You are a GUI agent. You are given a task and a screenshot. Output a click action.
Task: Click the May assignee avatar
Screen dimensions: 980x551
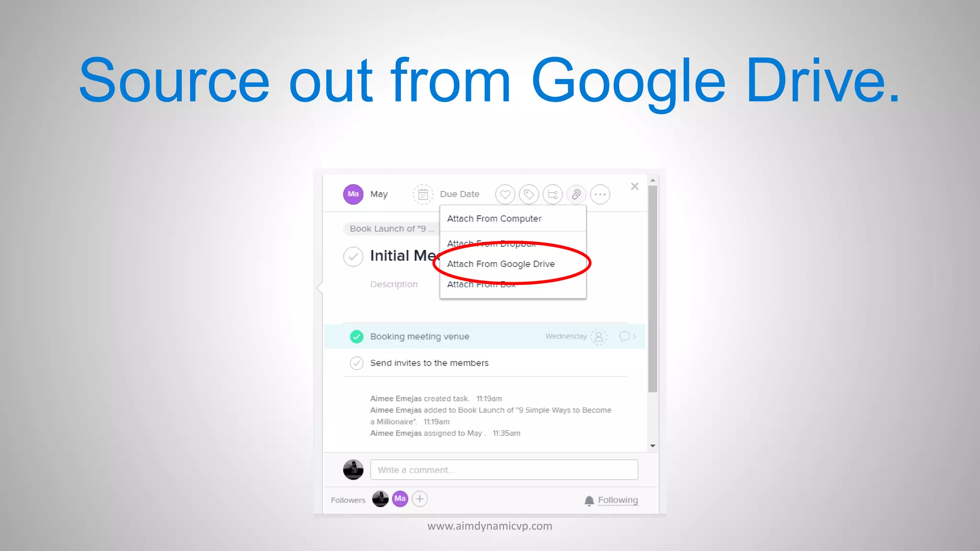tap(353, 194)
